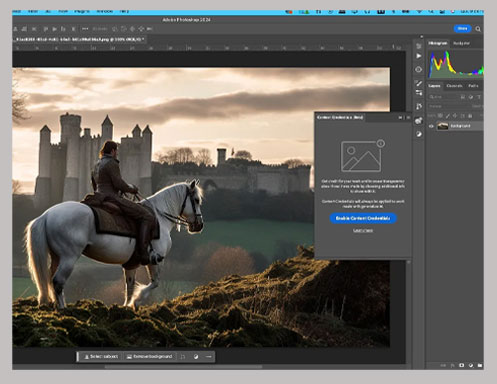Toggle lock all padlock icon
Viewport: 497px width, 384px height.
(470, 116)
